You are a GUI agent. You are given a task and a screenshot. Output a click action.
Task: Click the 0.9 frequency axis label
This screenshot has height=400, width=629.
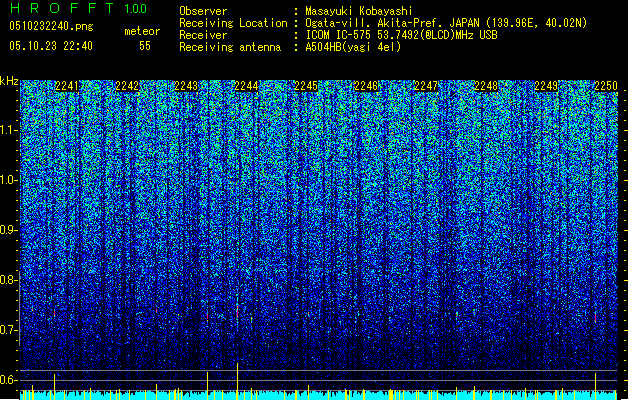9,230
